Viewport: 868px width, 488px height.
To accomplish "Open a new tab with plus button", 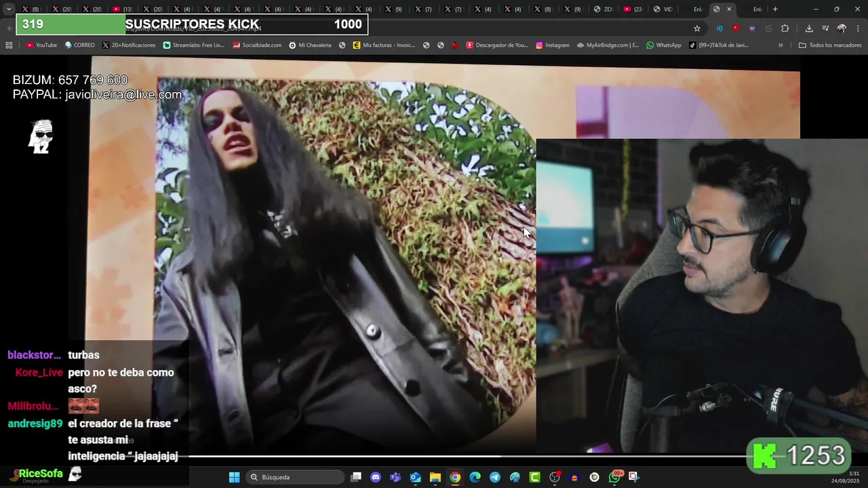I will click(775, 9).
